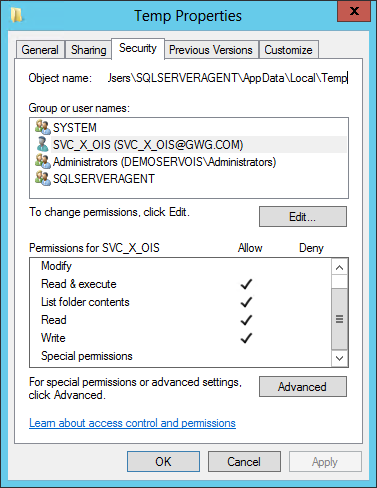The image size is (377, 488).
Task: Click the Administrators group icon
Action: 43,162
